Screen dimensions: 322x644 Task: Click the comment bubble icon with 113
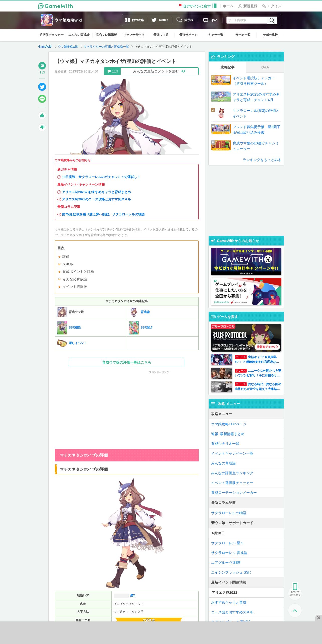coord(42,66)
